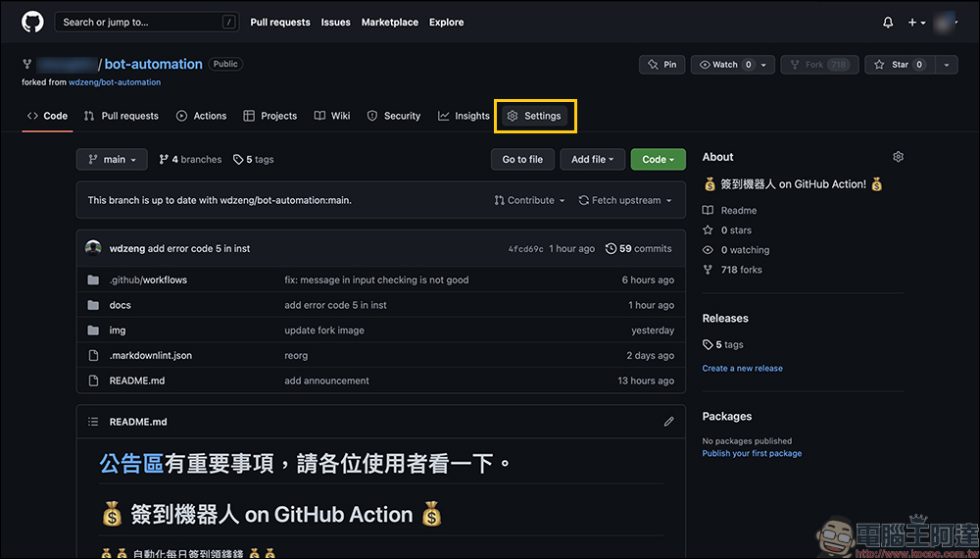Expand the Fetch upstream menu

[625, 200]
